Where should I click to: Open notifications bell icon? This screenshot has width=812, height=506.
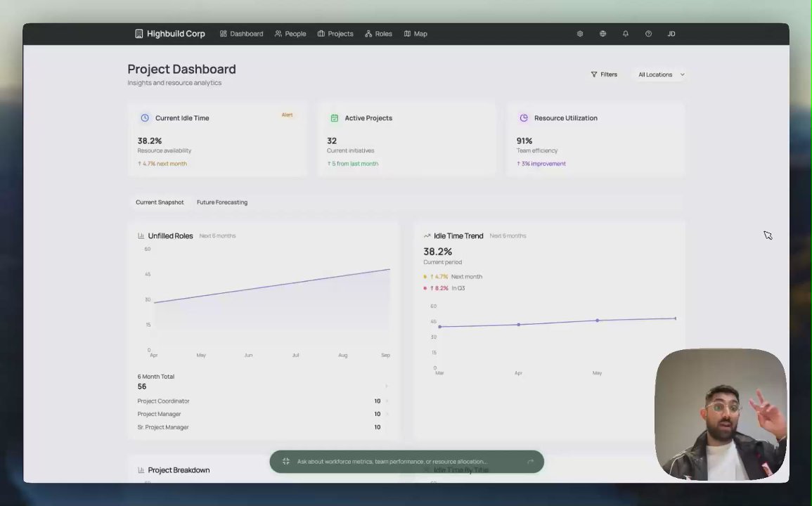pyautogui.click(x=626, y=34)
